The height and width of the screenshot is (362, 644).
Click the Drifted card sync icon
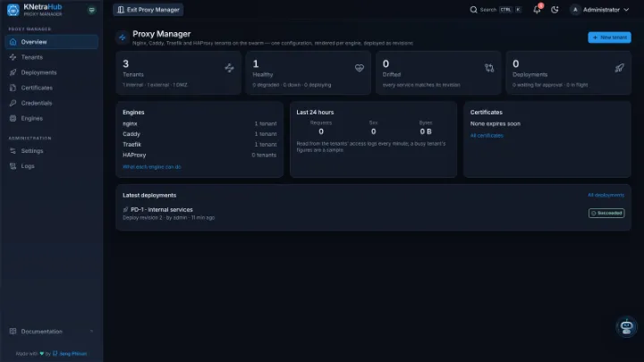click(489, 68)
